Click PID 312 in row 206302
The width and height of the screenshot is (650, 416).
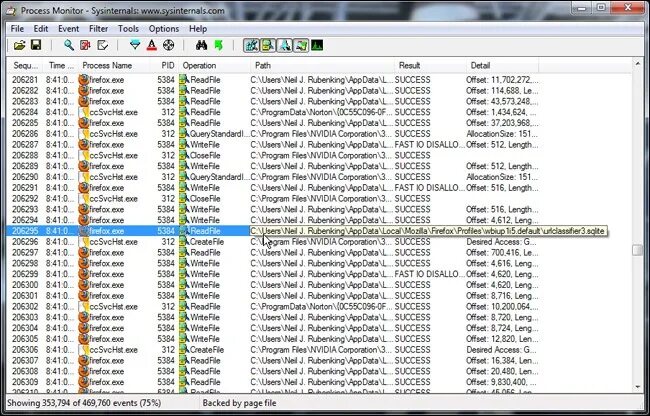point(168,306)
